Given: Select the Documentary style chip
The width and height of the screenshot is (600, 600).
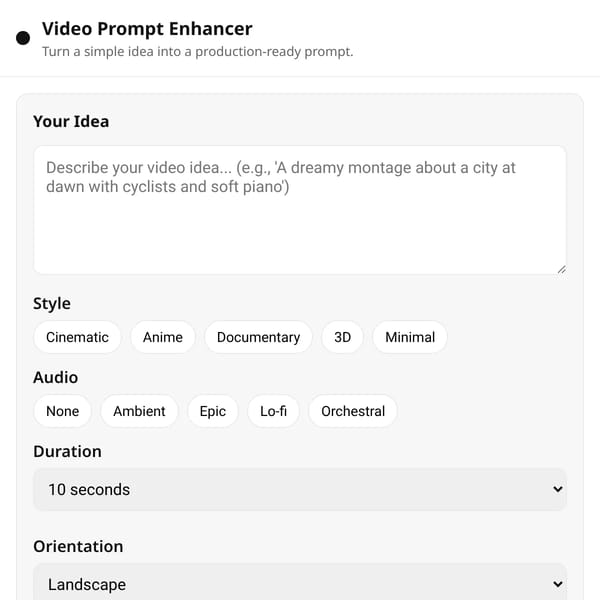Looking at the screenshot, I should [258, 337].
